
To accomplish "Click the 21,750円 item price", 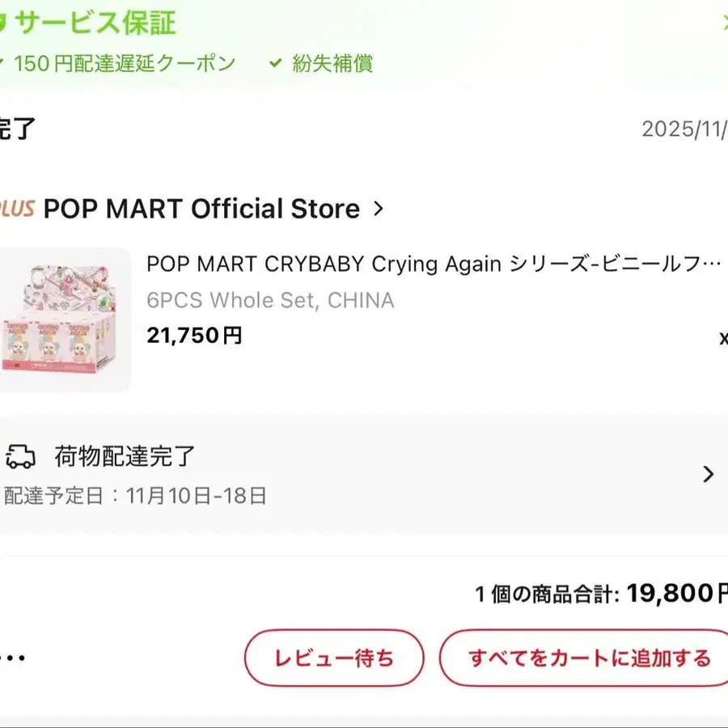I will click(194, 336).
